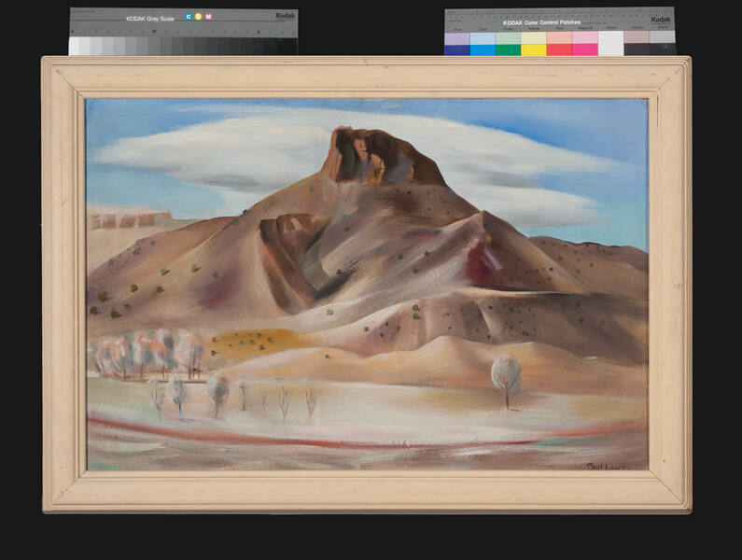Select the dark brown 3/Color patch

coord(637,49)
